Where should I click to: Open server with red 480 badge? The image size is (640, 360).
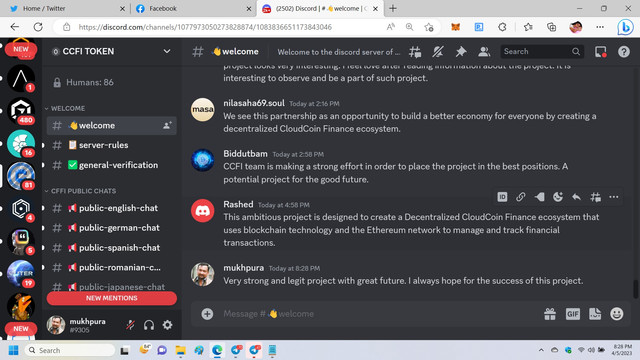21,111
